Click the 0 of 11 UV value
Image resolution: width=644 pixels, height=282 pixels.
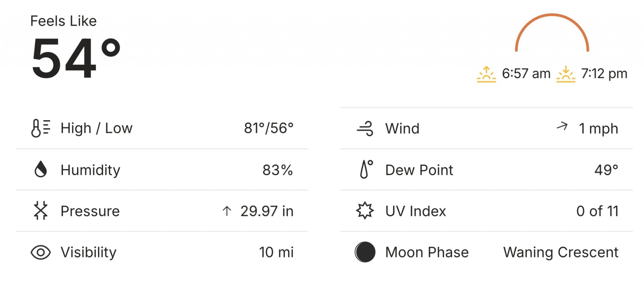597,211
